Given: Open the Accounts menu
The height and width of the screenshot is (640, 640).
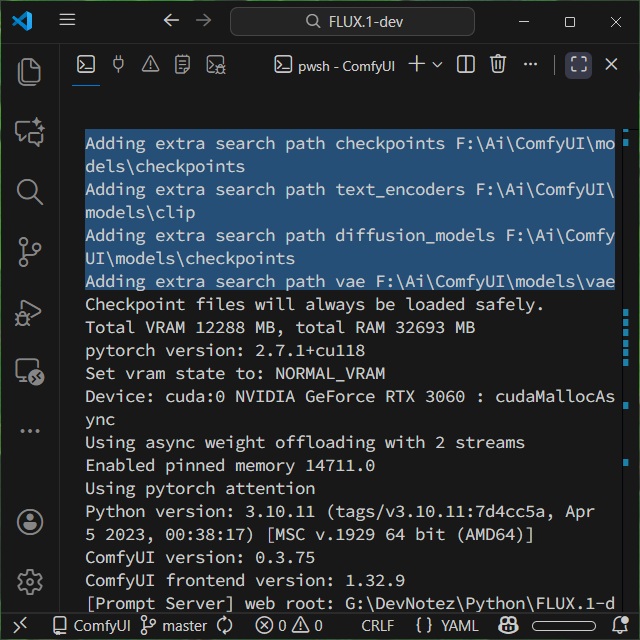Looking at the screenshot, I should pos(30,521).
